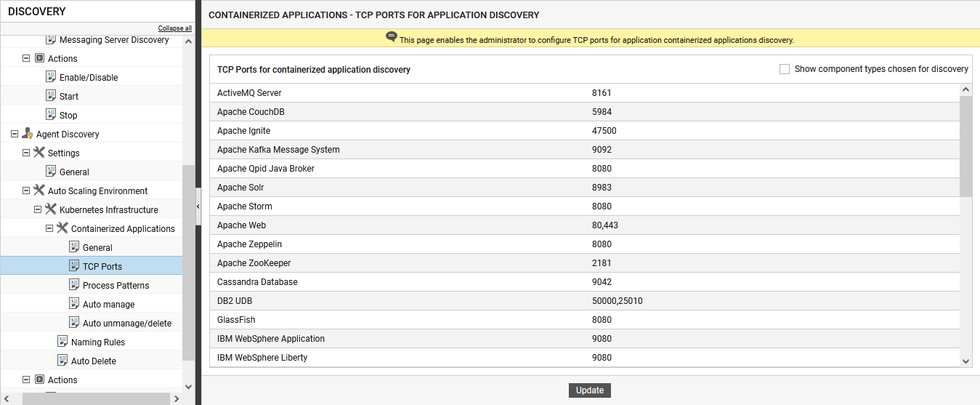Click the tools icon beside Containerized Applications

coord(62,228)
